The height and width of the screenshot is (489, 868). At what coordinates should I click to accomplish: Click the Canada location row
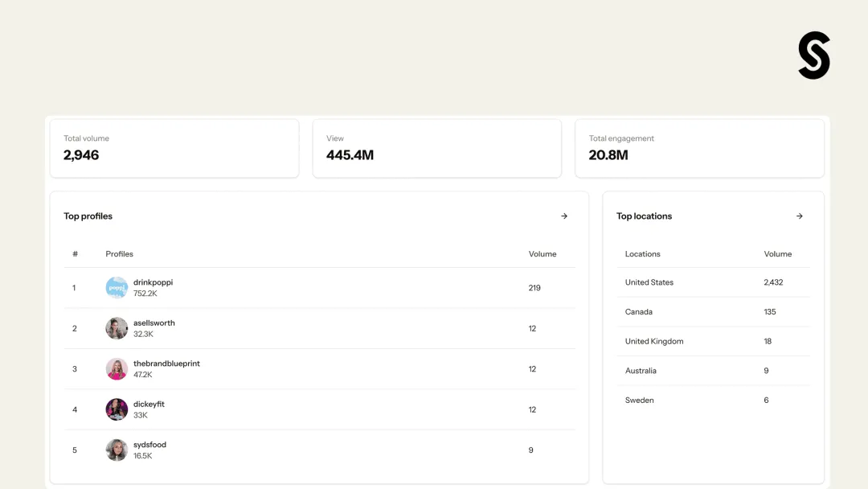(714, 312)
